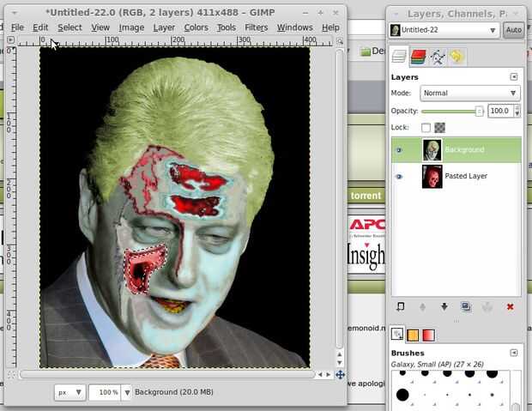This screenshot has height=411, width=532.
Task: Switch to the Brushes tab icon
Action: coord(397,335)
